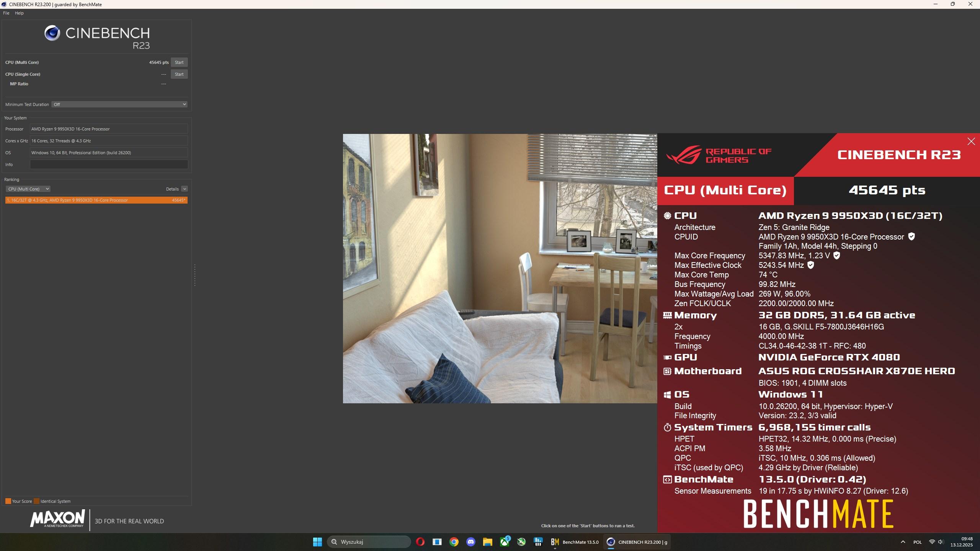This screenshot has width=980, height=551.
Task: Open the CPU (Multi Core) ranking dropdown
Action: click(x=28, y=189)
